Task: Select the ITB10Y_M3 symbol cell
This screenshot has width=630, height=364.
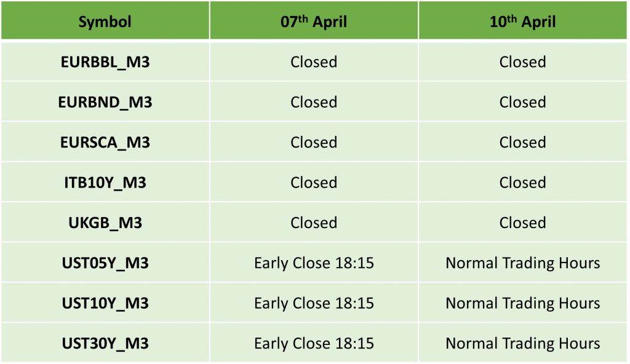Action: pos(105,183)
